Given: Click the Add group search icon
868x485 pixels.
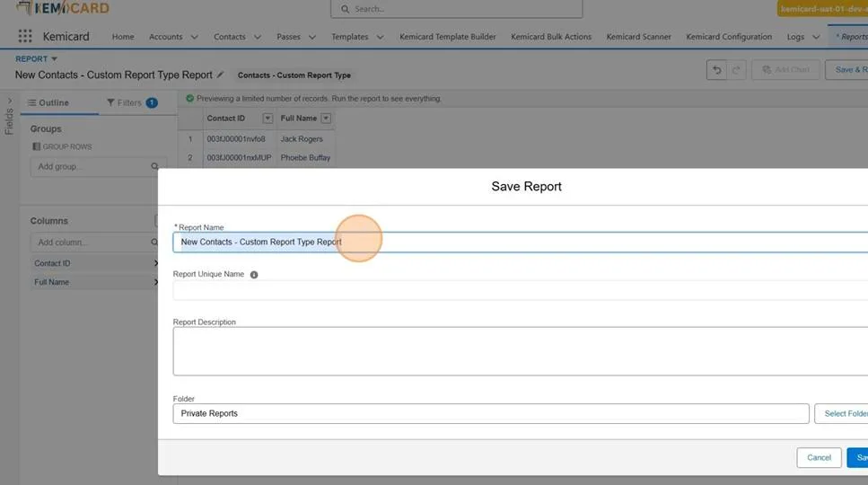Looking at the screenshot, I should tap(154, 167).
